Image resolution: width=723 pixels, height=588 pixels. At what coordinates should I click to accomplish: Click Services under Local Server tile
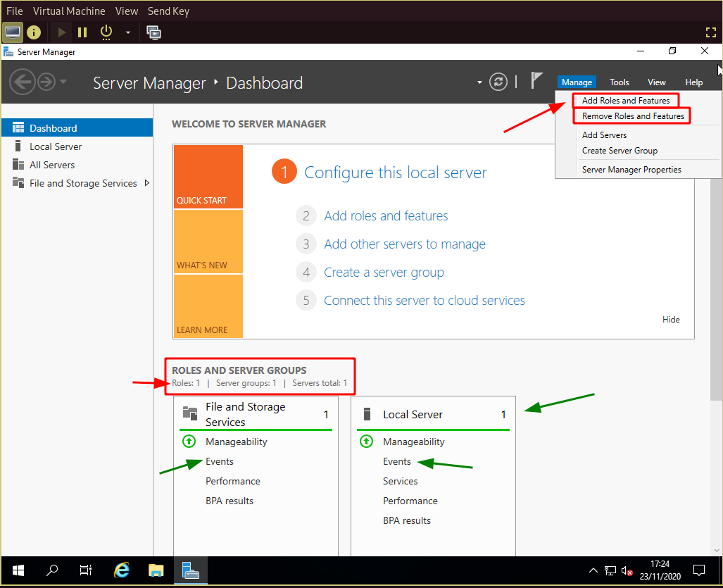[x=401, y=482]
